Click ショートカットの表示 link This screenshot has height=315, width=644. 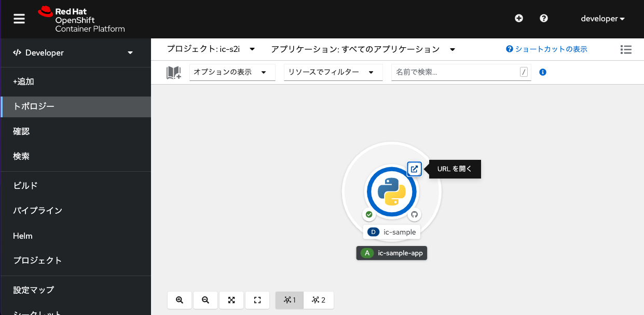tap(547, 49)
